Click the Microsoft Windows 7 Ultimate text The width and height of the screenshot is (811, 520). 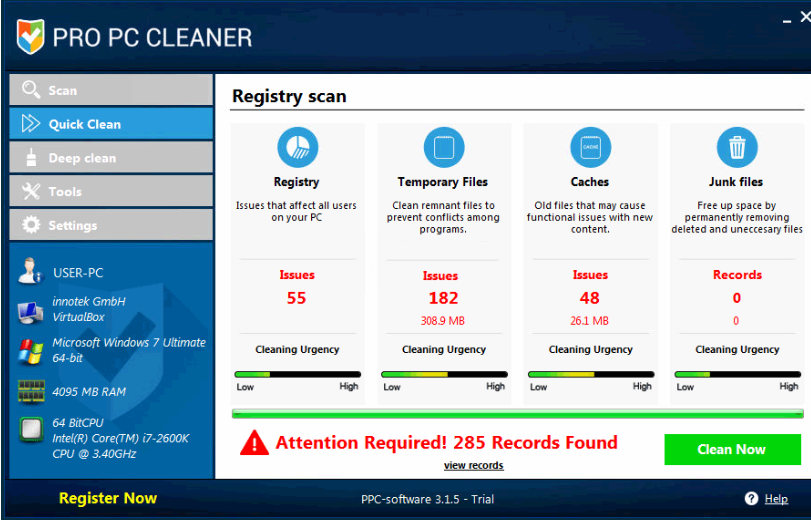pyautogui.click(x=129, y=350)
